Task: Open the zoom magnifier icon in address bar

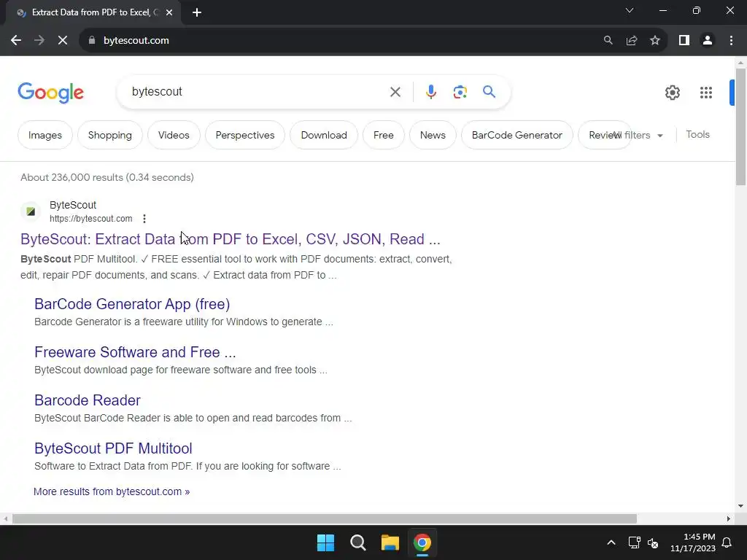Action: point(608,41)
